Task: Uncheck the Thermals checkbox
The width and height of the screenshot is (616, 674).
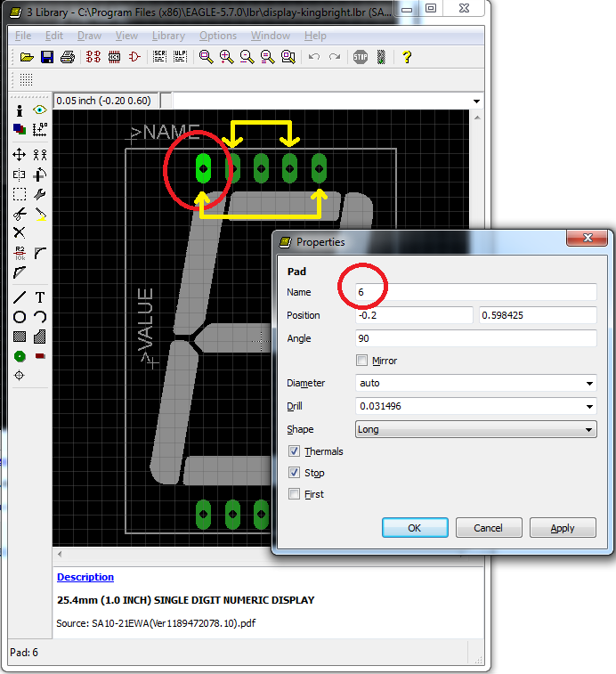Action: click(x=295, y=451)
